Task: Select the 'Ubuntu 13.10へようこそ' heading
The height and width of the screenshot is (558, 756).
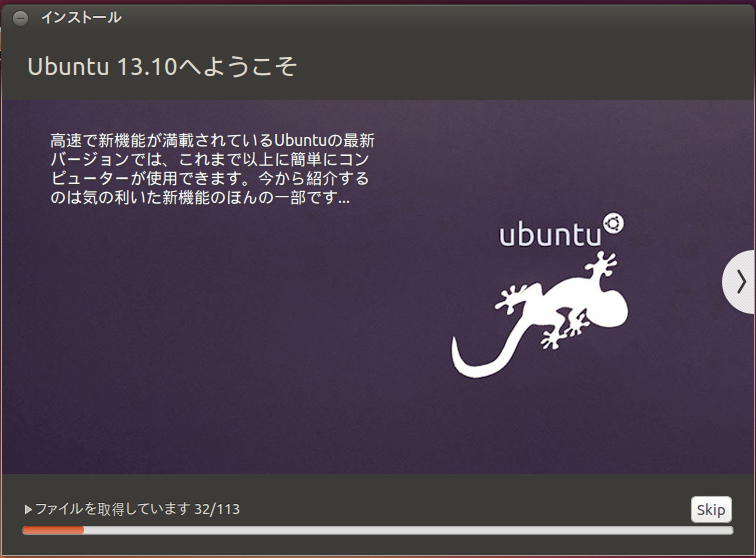Action: (162, 67)
